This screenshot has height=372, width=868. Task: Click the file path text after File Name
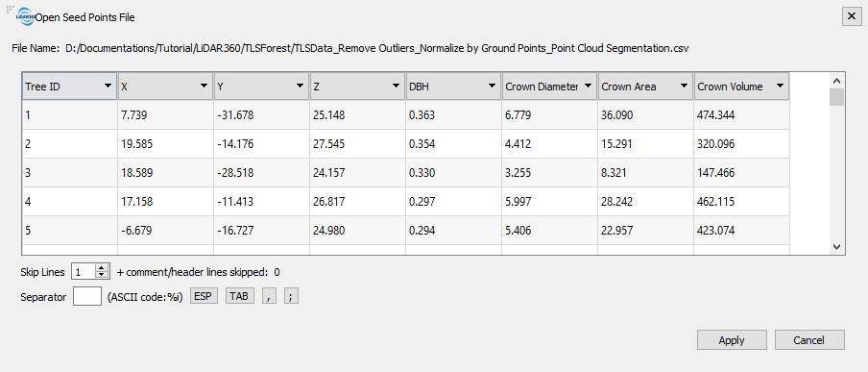click(x=377, y=48)
